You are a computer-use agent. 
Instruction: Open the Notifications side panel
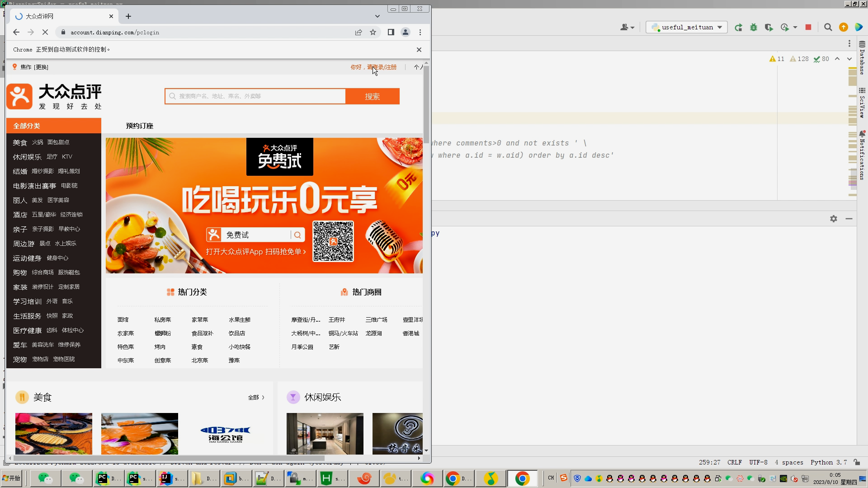click(862, 155)
